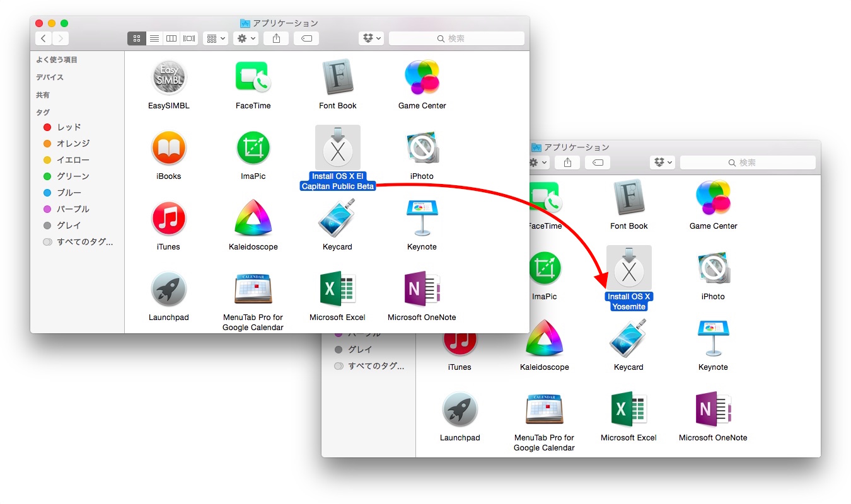Screen dimensions: 851x504
Task: Select Launchpad icon in the front window
Action: [x=169, y=289]
